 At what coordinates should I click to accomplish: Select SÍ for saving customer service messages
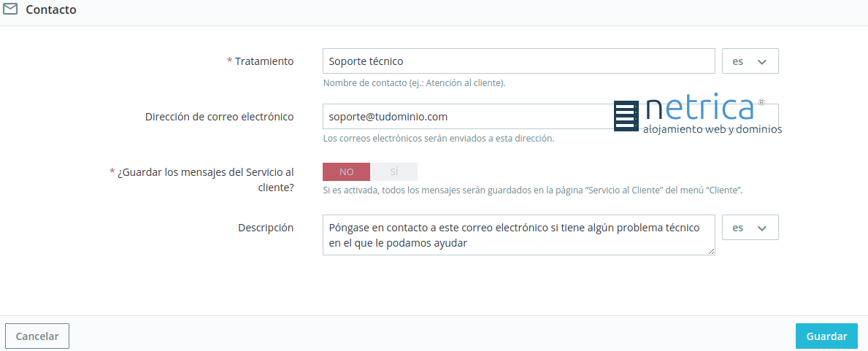click(394, 172)
